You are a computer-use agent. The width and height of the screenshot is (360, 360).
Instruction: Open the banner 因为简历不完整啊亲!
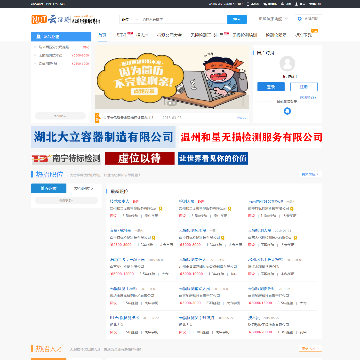coord(172,77)
